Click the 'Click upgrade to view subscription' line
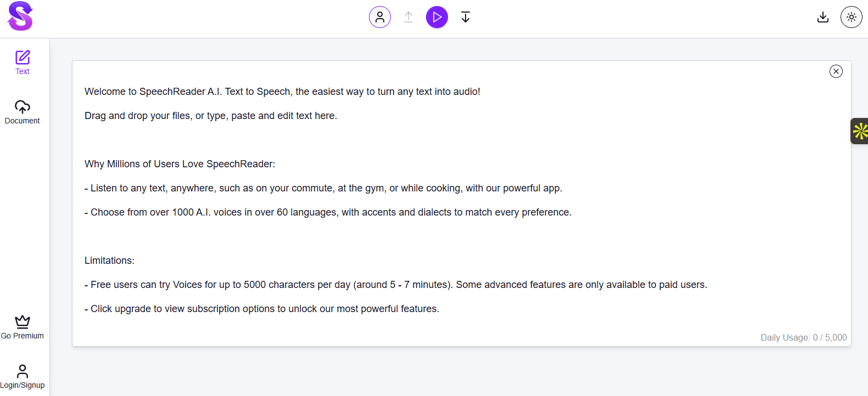 pos(262,309)
